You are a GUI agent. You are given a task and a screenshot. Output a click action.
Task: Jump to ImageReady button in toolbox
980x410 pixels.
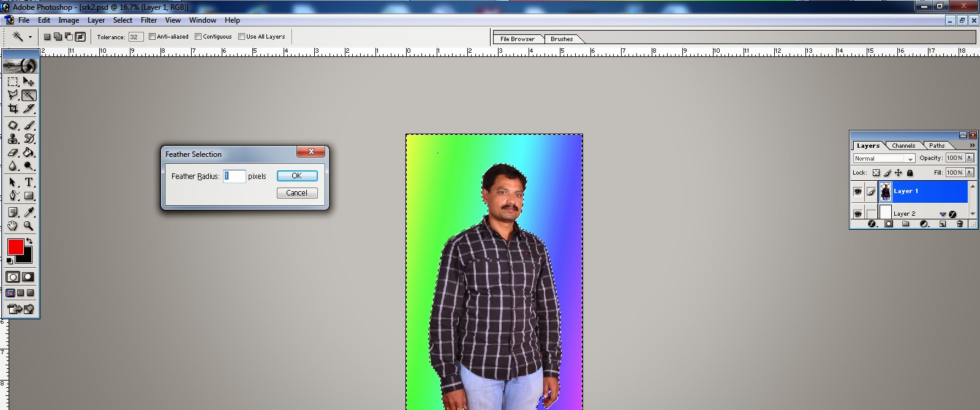(21, 309)
